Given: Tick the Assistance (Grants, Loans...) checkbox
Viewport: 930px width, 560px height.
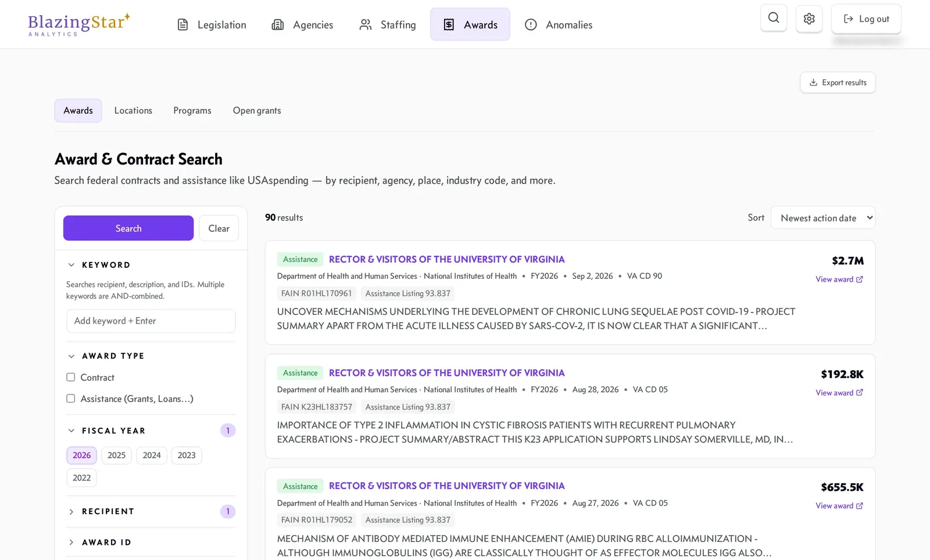Looking at the screenshot, I should point(71,399).
